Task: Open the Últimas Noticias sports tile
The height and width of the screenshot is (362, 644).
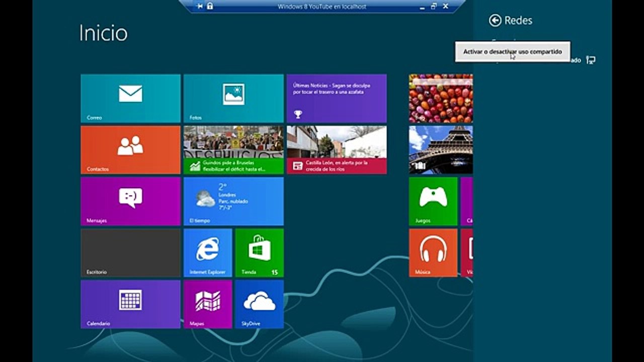Action: click(337, 99)
